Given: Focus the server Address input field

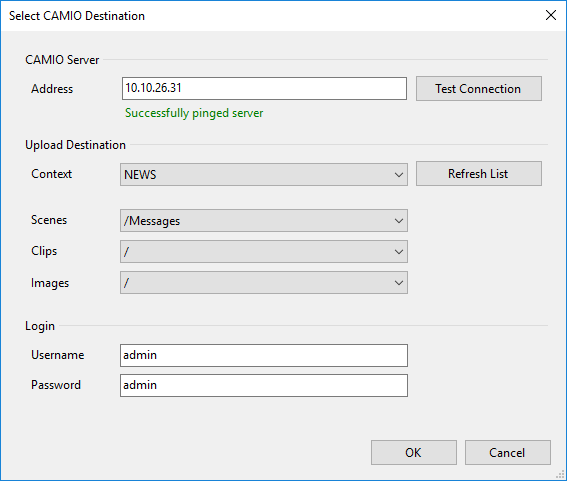Looking at the screenshot, I should (264, 88).
